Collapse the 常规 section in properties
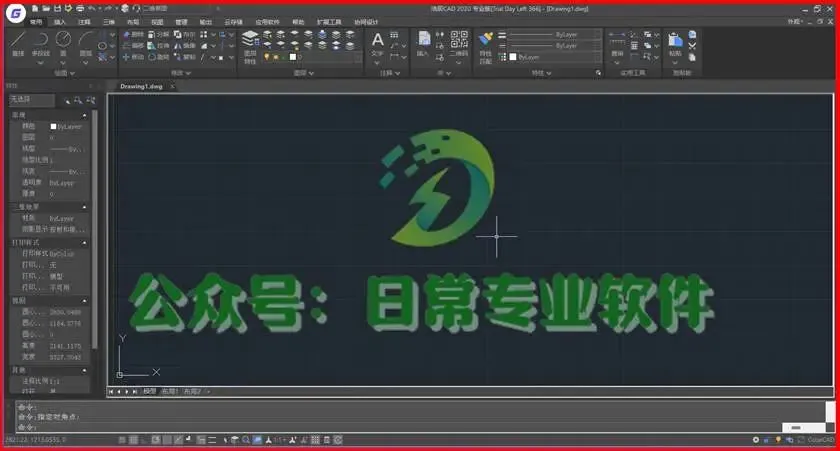840x451 pixels. [84, 116]
